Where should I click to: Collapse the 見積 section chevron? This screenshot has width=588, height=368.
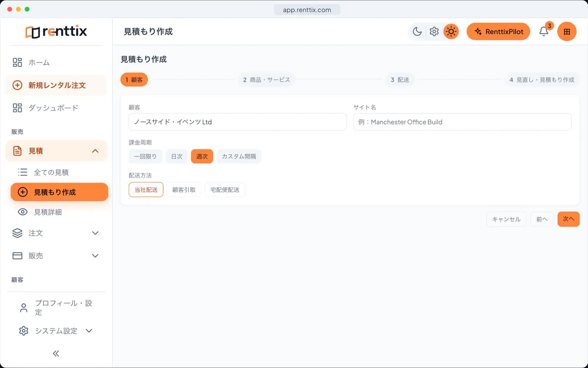click(95, 151)
